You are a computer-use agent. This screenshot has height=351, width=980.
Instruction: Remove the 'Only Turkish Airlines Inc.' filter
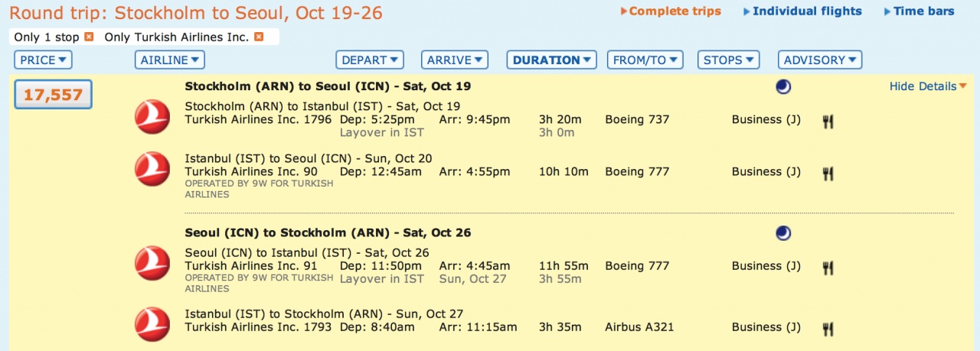click(259, 37)
